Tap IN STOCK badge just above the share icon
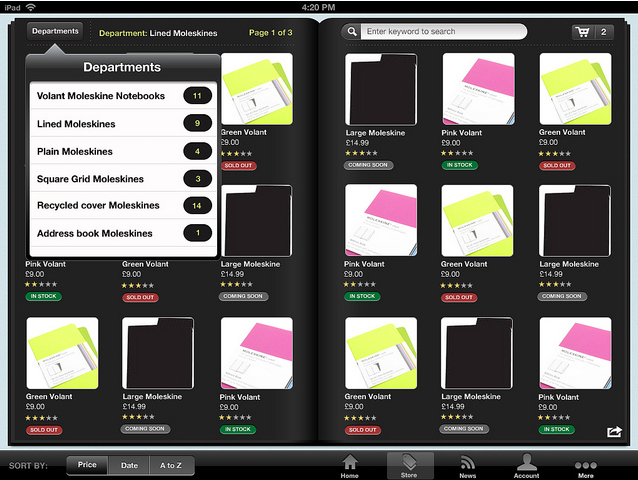The height and width of the screenshot is (480, 638). coord(557,429)
